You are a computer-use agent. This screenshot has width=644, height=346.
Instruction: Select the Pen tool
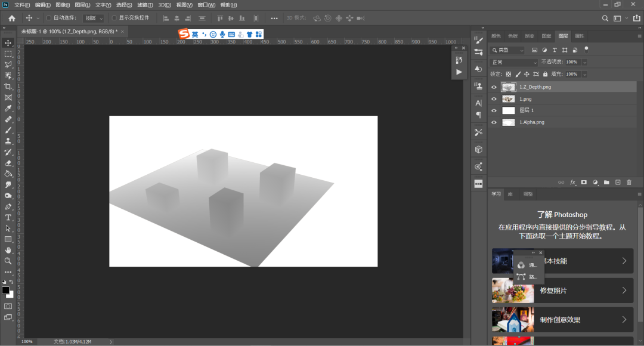[8, 206]
